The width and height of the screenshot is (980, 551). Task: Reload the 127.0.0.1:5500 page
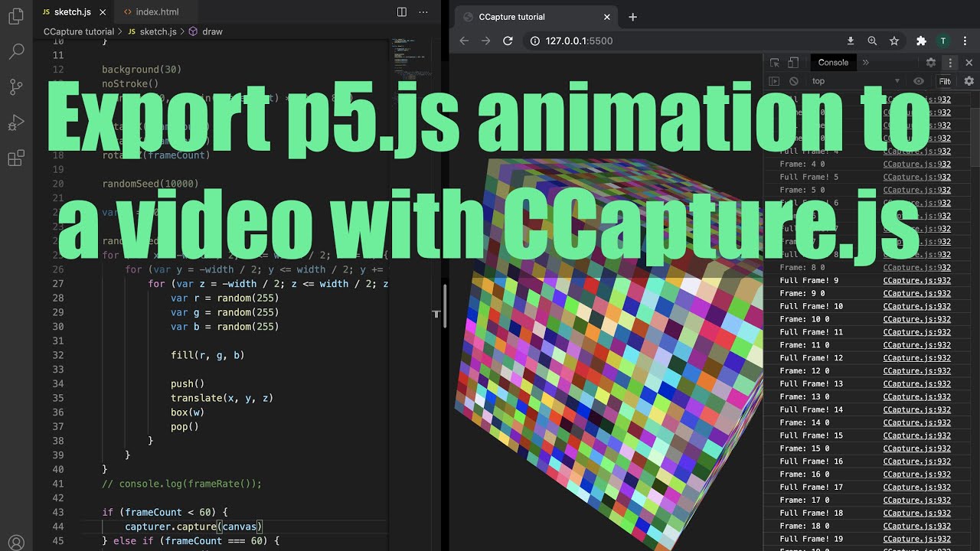coord(507,41)
